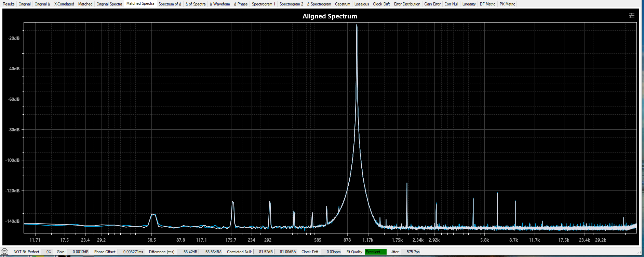
Task: Click the Aligned Spectrum chart title
Action: pos(330,16)
